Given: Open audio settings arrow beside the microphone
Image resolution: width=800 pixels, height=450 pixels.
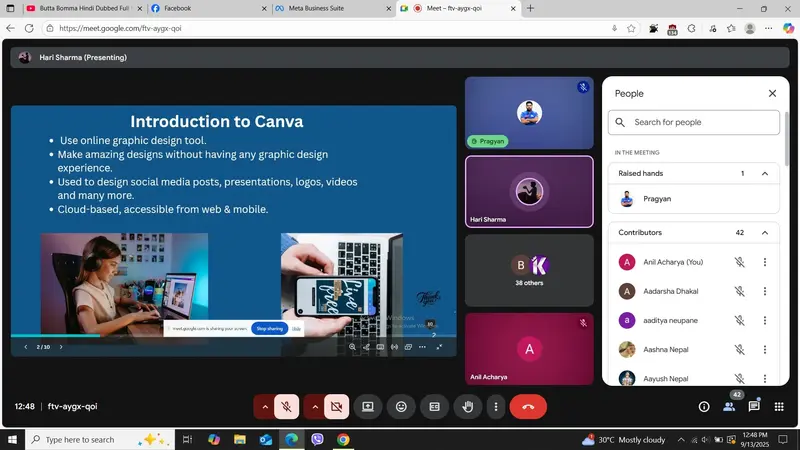Looking at the screenshot, I should [x=265, y=407].
